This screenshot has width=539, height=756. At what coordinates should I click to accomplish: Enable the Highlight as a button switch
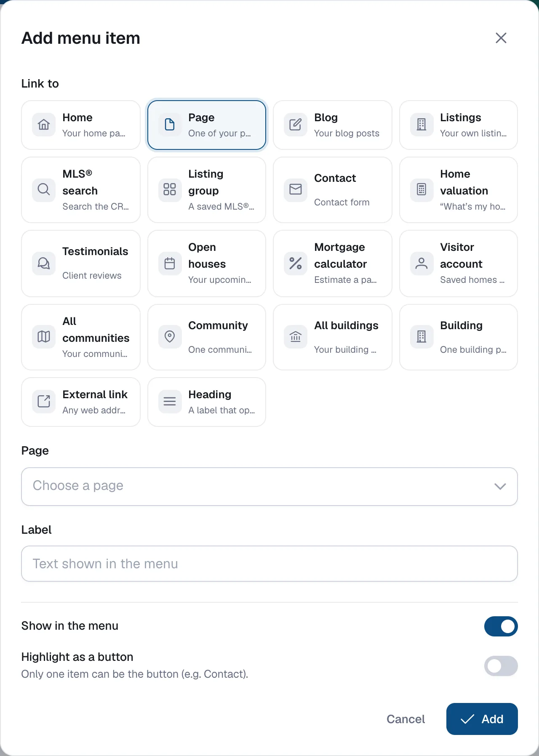click(501, 666)
